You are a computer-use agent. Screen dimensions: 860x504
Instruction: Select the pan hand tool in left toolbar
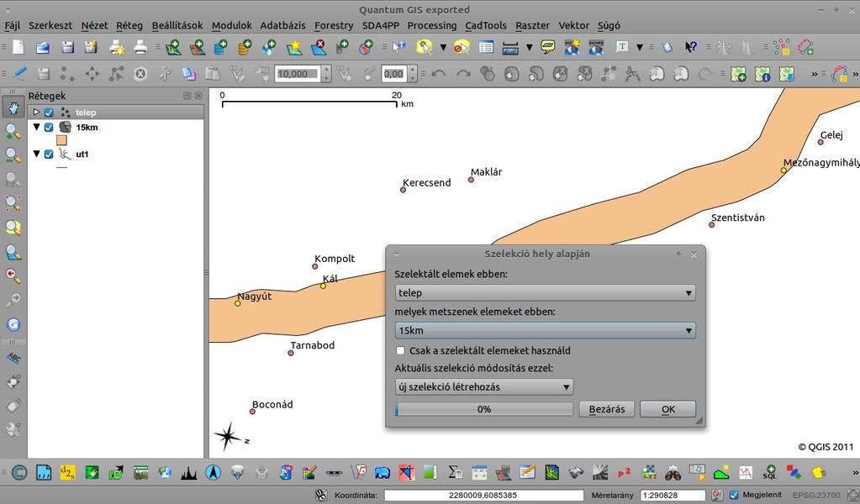tap(13, 107)
